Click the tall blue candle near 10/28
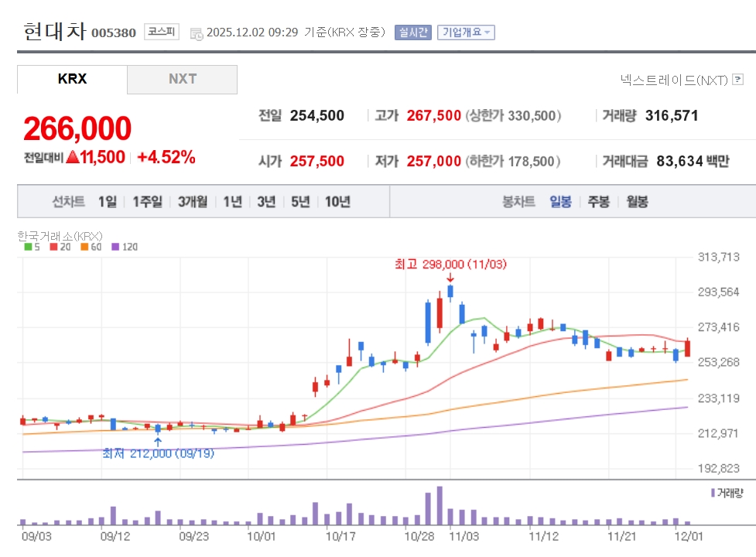 click(x=428, y=323)
